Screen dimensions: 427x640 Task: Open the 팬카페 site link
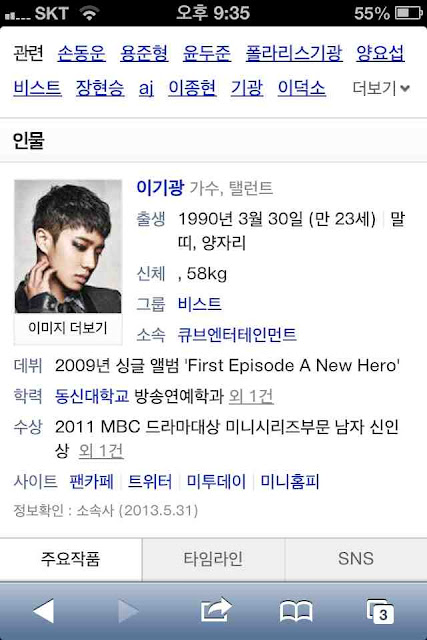pos(91,481)
